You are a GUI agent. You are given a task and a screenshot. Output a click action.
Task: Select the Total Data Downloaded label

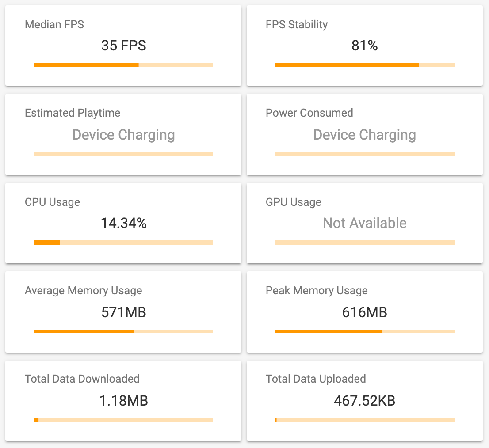coord(82,379)
